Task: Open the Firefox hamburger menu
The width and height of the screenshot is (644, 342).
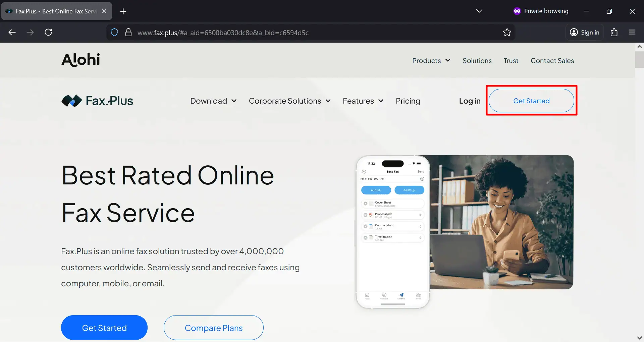Action: (x=632, y=32)
